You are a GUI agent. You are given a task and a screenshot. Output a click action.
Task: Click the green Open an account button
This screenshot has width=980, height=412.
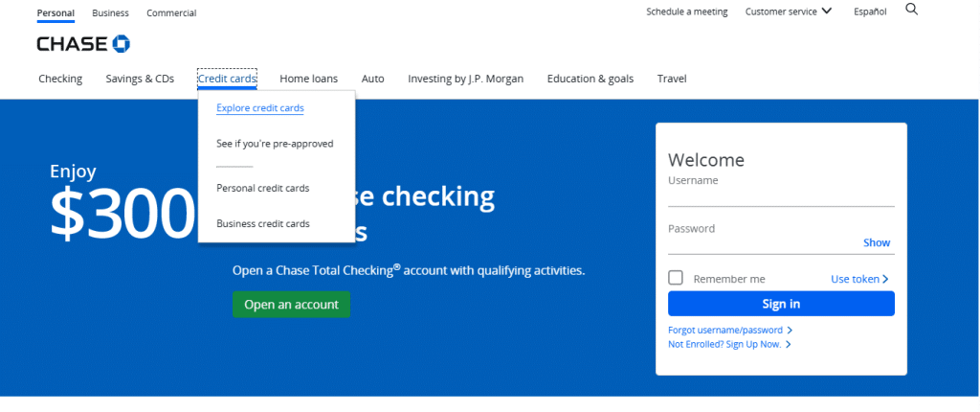[x=291, y=305]
